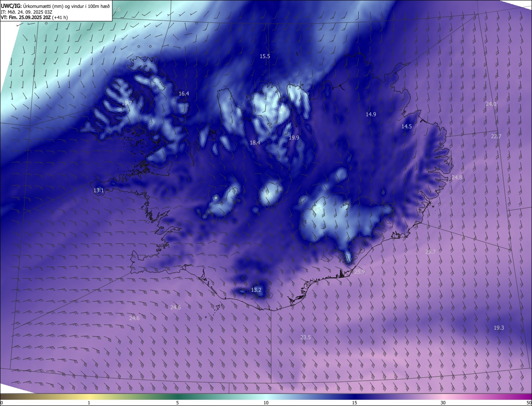This screenshot has width=532, height=406.
Task: Click the 23.5 value south of Iceland
Action: [305, 338]
